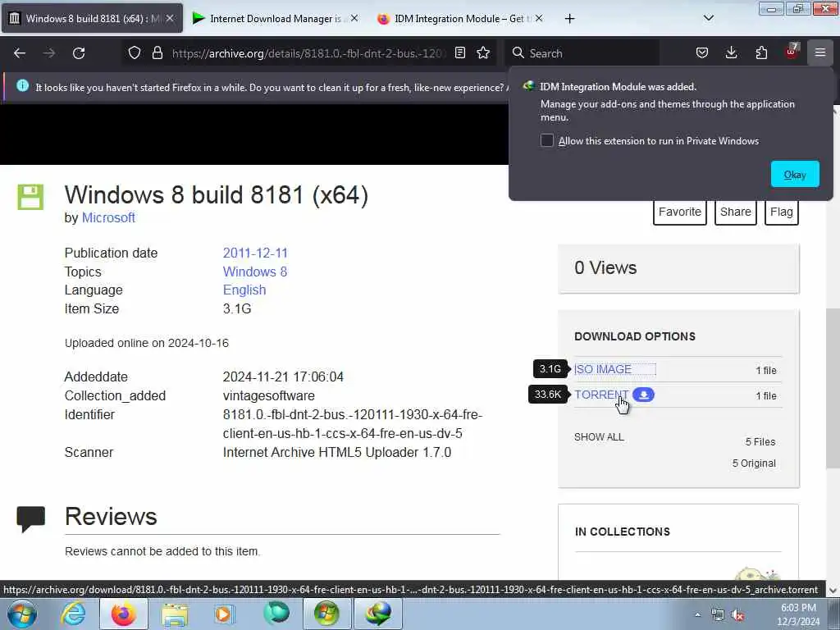The image size is (840, 630).
Task: Close the IDM Integration Module tab
Action: 538,18
